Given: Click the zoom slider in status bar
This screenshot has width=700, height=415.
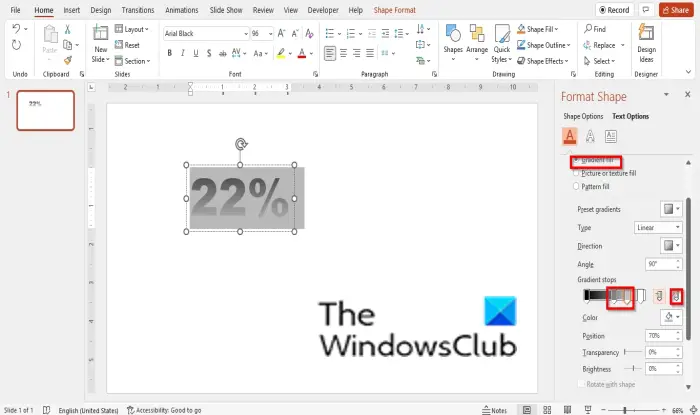Looking at the screenshot, I should 633,410.
